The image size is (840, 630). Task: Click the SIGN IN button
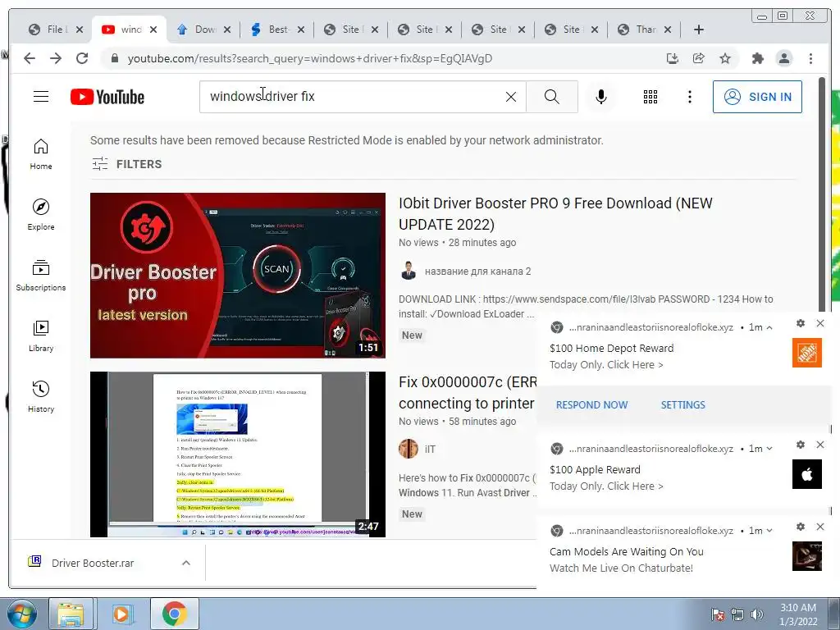(757, 97)
